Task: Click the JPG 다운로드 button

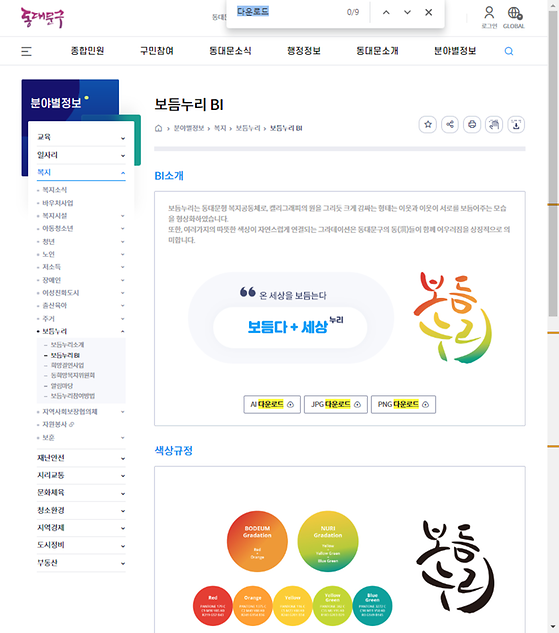Action: [336, 404]
